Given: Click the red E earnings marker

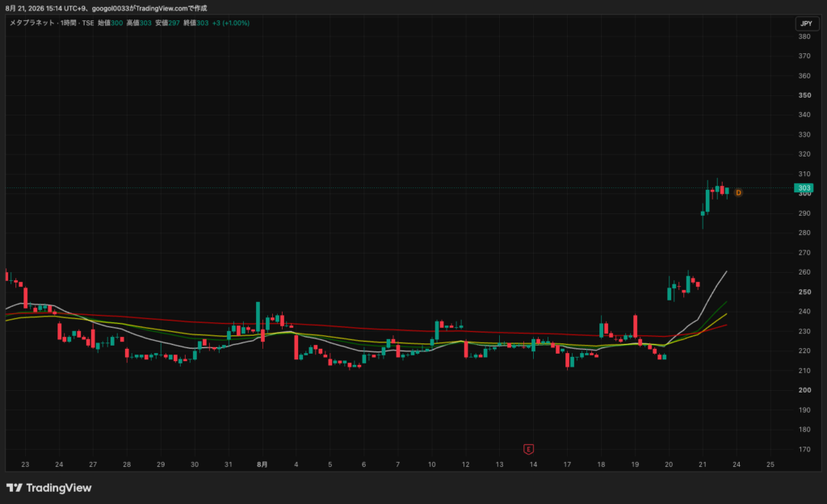Looking at the screenshot, I should [528, 449].
